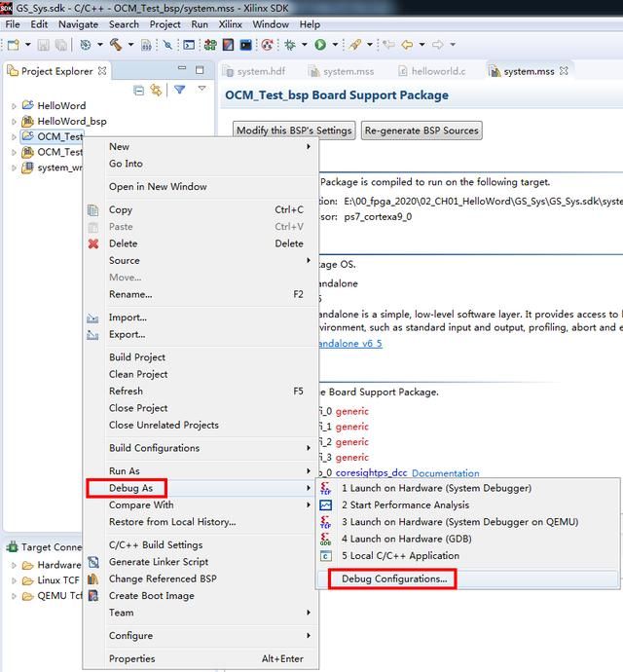Click Re-generate BSP Sources button
This screenshot has height=672, width=623.
click(421, 131)
